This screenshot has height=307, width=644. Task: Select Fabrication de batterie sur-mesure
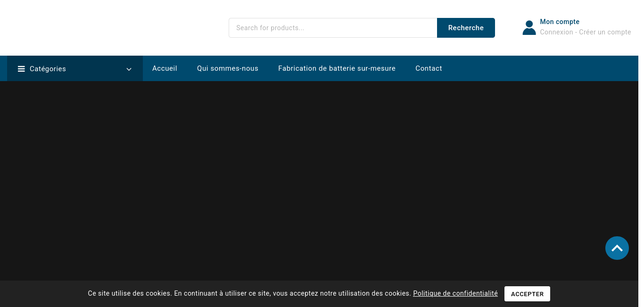(x=337, y=68)
